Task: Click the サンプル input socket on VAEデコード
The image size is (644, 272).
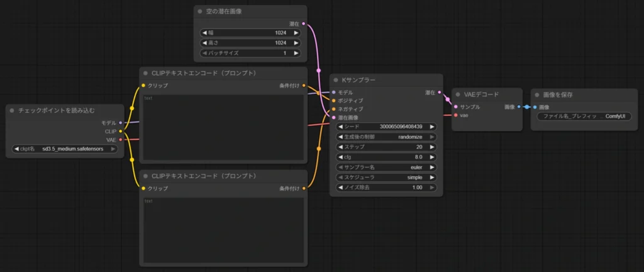Action: [x=456, y=107]
